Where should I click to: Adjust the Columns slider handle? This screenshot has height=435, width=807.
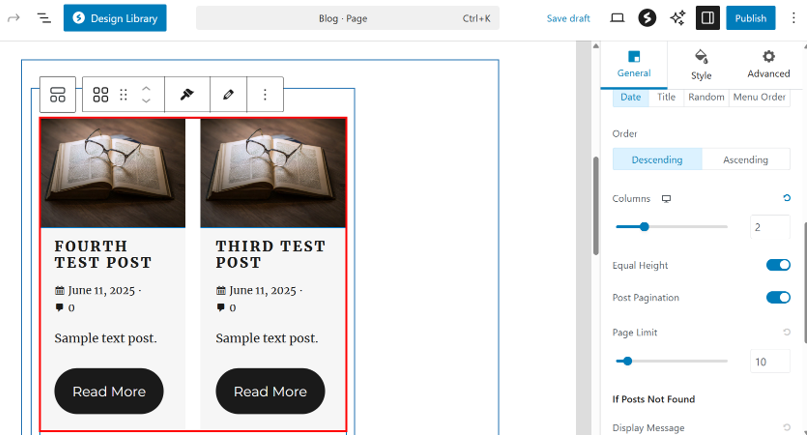644,227
